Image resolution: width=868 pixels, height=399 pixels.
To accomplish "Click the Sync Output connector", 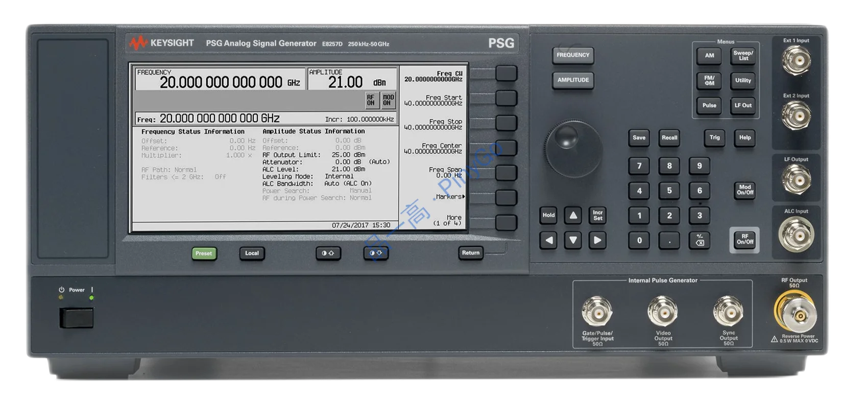I will click(x=728, y=312).
